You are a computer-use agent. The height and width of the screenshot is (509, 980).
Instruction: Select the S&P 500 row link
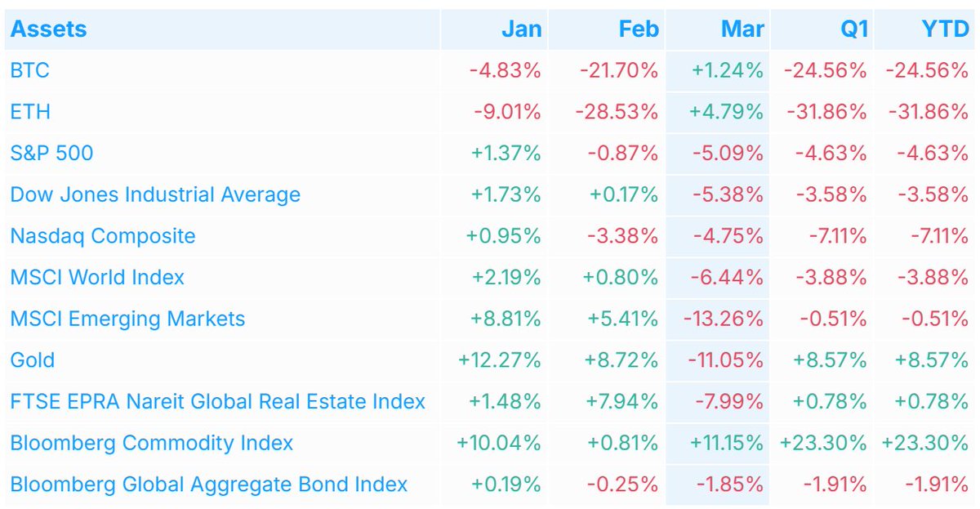[51, 153]
